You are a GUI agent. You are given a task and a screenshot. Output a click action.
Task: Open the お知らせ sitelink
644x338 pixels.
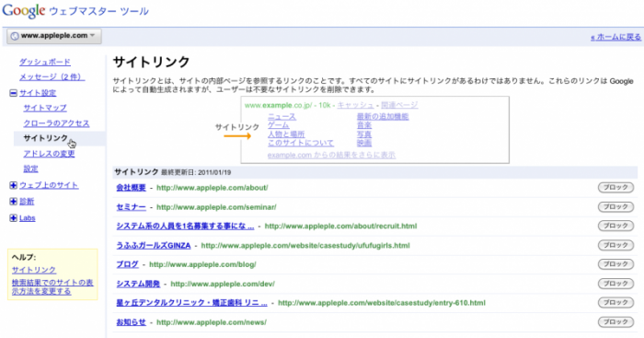[x=131, y=322]
